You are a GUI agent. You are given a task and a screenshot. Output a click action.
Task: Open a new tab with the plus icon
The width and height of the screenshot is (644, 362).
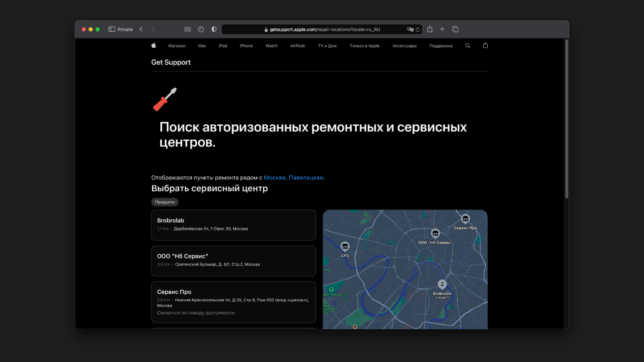point(442,29)
